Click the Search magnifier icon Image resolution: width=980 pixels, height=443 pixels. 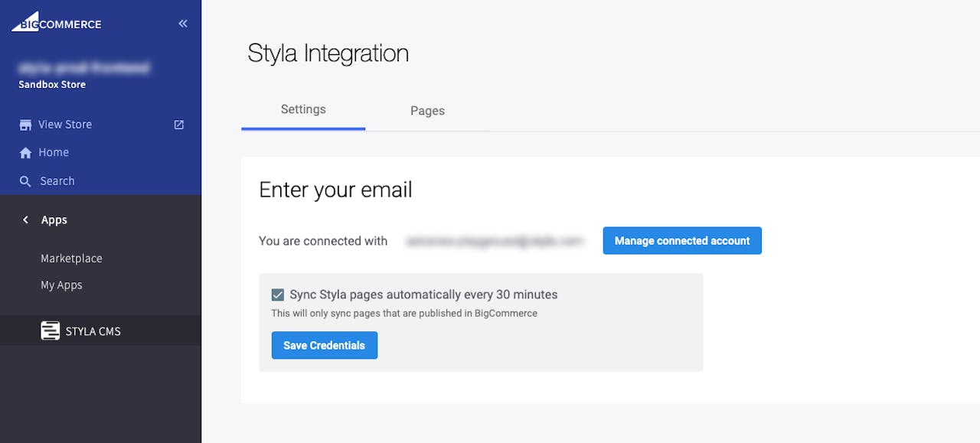point(26,181)
